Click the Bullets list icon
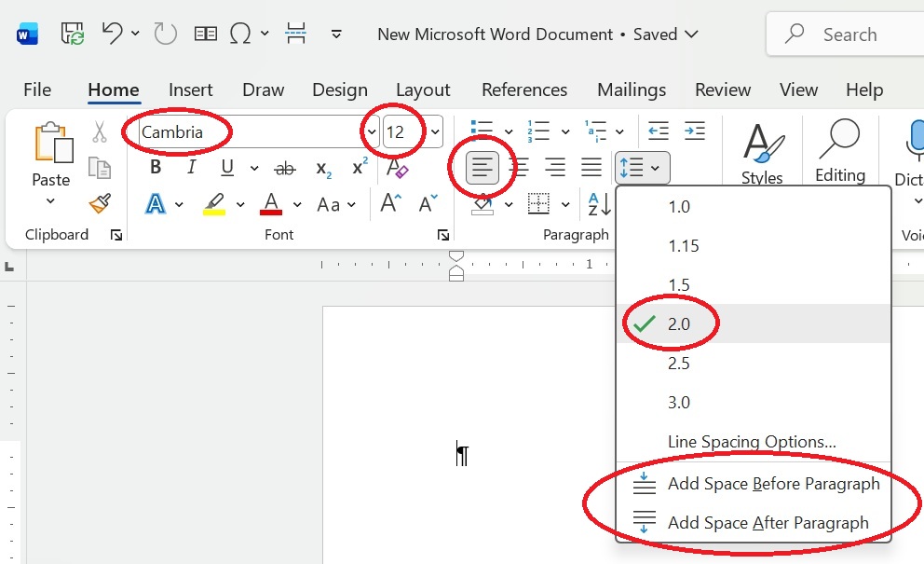924x564 pixels. [x=482, y=130]
